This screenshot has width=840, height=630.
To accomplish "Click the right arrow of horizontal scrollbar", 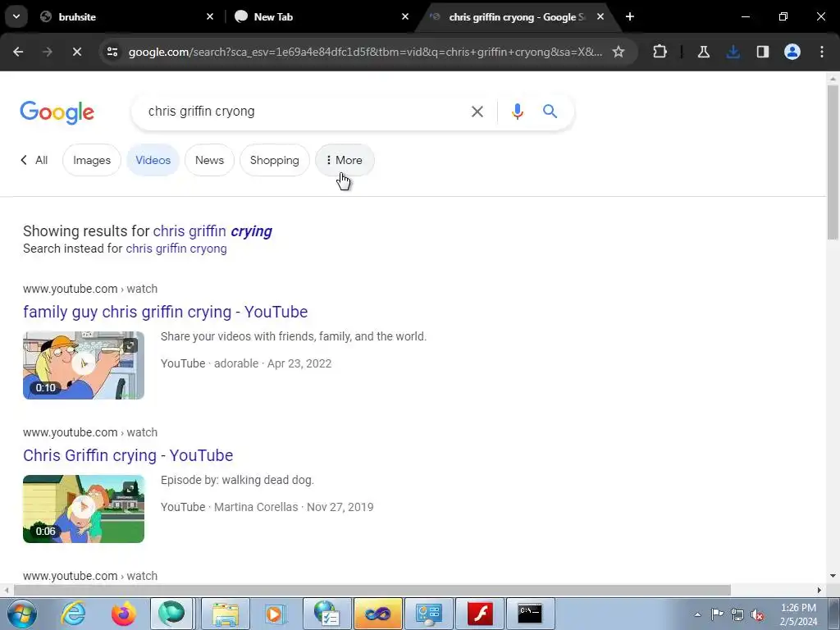I will click(x=819, y=590).
